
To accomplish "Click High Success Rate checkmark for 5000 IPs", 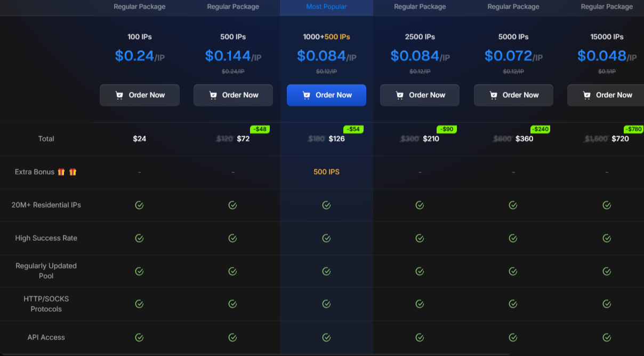I will 513,238.
